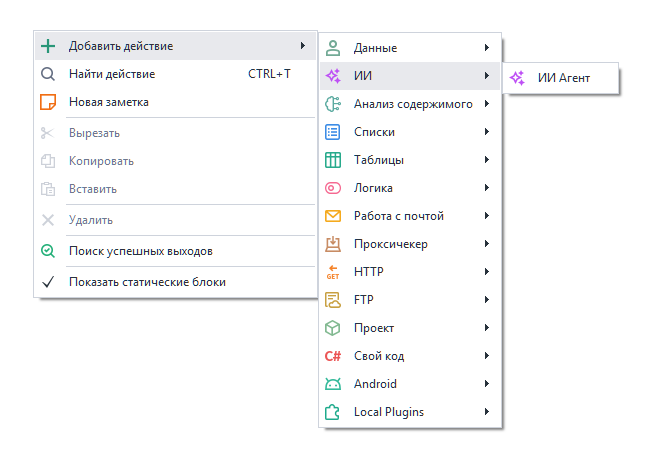Image resolution: width=645 pixels, height=465 pixels.
Task: Click the Копировать label
Action: (101, 161)
